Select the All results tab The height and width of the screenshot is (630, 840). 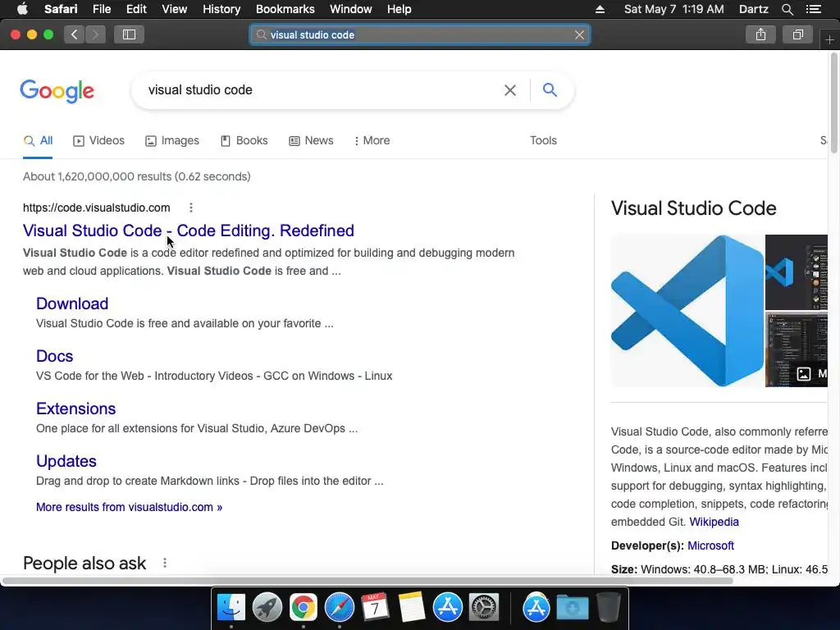point(38,140)
